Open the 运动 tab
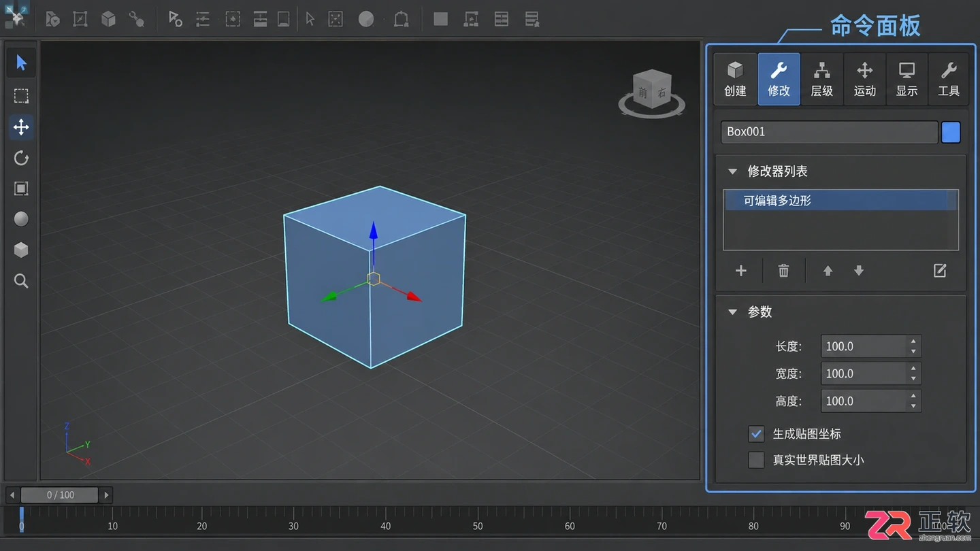980x551 pixels. click(865, 79)
